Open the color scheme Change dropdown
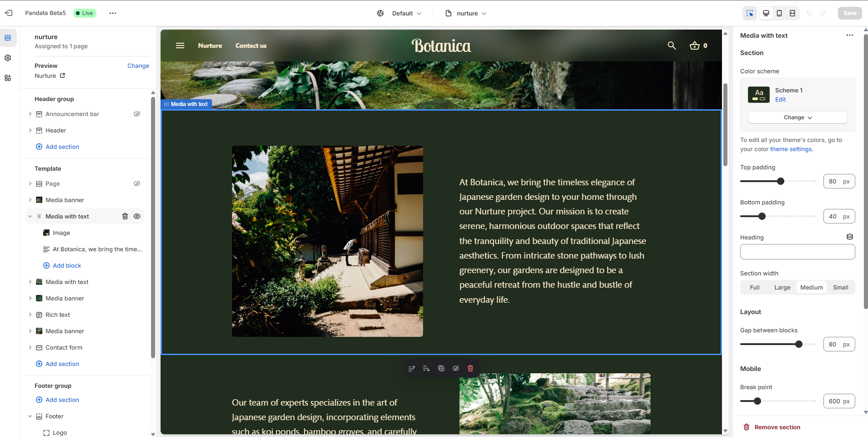 (x=797, y=117)
